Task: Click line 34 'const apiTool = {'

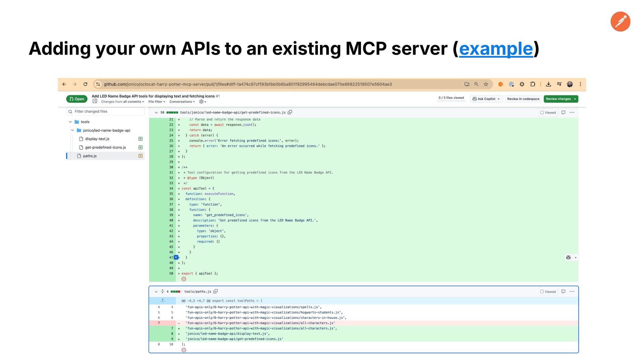Action: click(x=198, y=189)
